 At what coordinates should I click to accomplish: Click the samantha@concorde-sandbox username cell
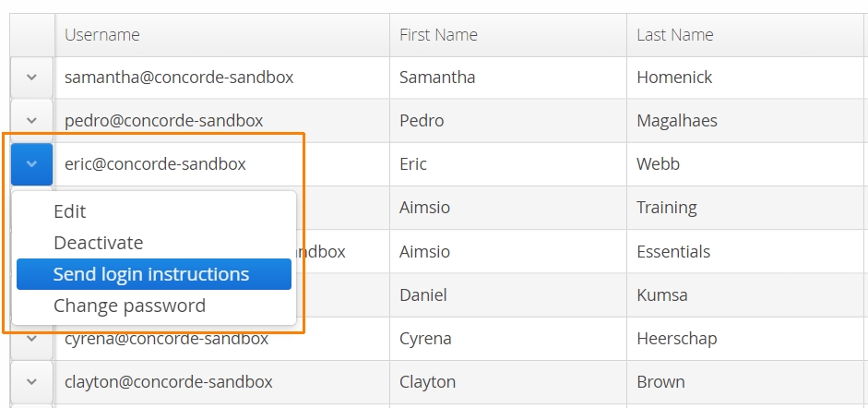(222, 78)
